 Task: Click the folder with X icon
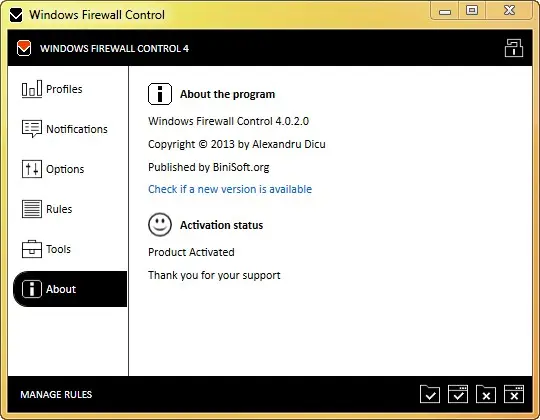(486, 394)
